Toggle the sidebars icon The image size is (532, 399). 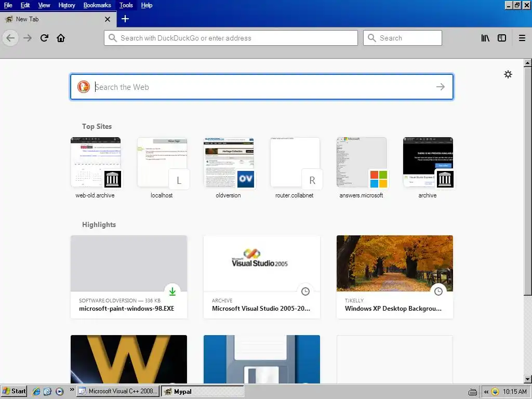coord(502,38)
